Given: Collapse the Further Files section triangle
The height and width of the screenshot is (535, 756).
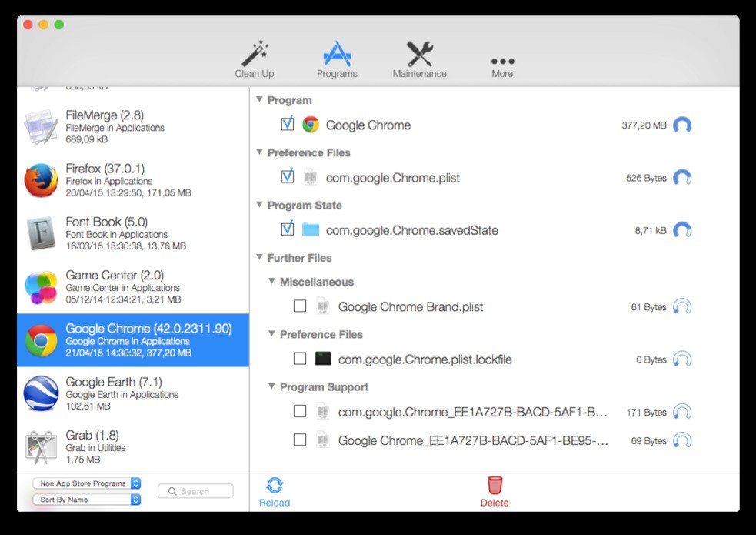Looking at the screenshot, I should coord(259,257).
